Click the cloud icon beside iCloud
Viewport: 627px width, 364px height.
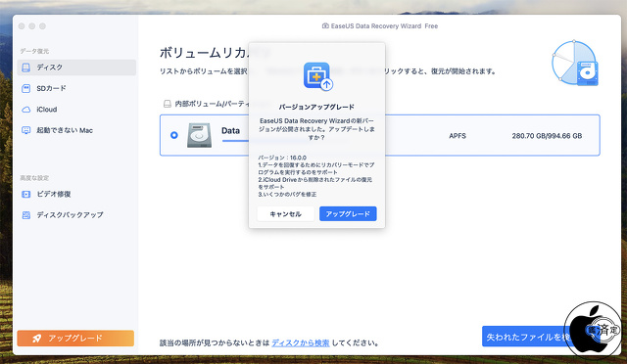click(26, 110)
